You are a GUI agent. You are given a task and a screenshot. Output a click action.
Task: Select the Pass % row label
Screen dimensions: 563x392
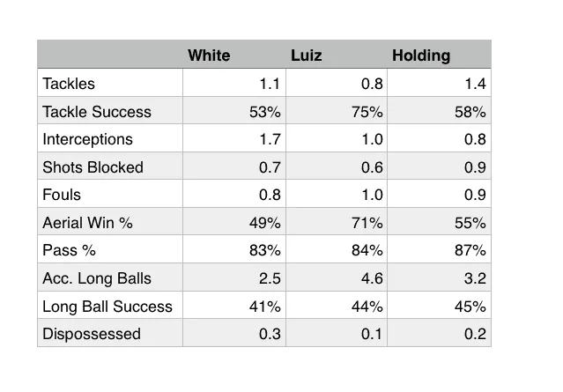pyautogui.click(x=70, y=250)
